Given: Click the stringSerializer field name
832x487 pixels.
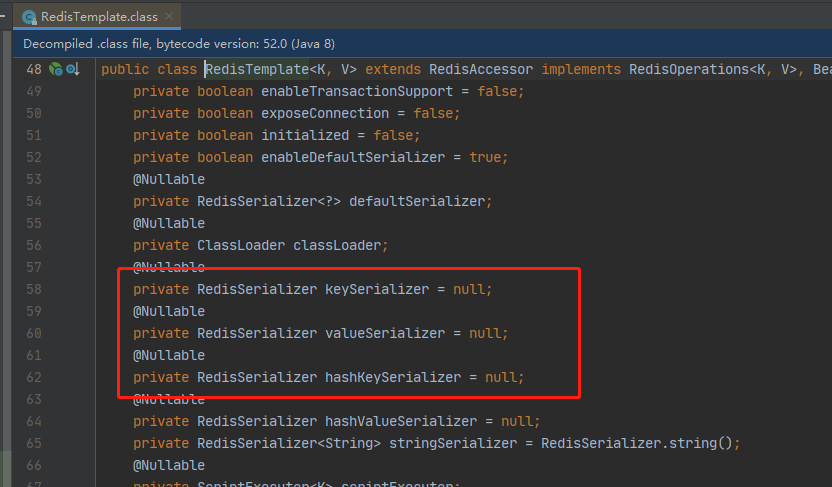Looking at the screenshot, I should (453, 443).
